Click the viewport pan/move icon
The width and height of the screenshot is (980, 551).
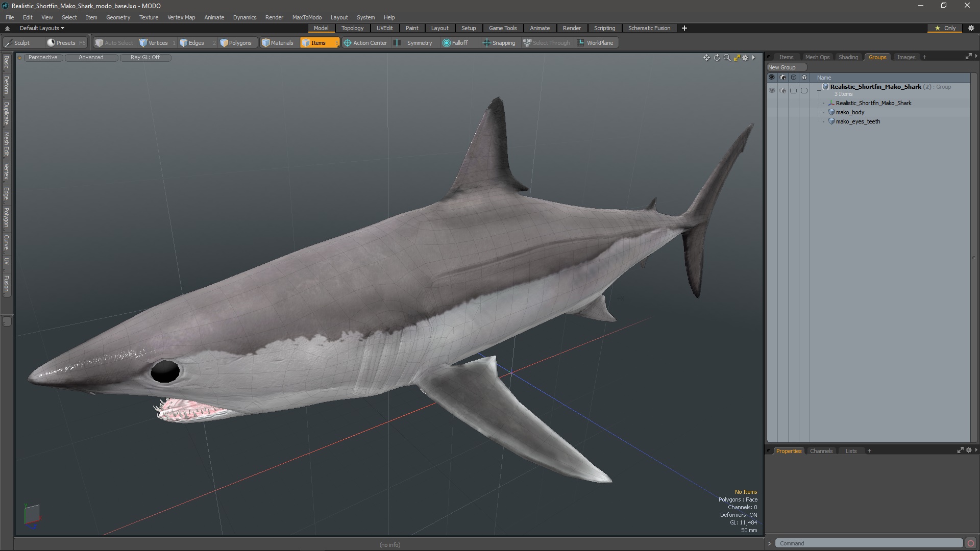point(706,58)
